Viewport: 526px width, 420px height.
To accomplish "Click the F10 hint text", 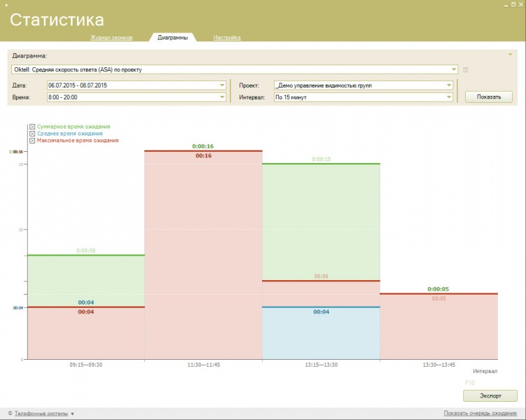I will [x=470, y=383].
